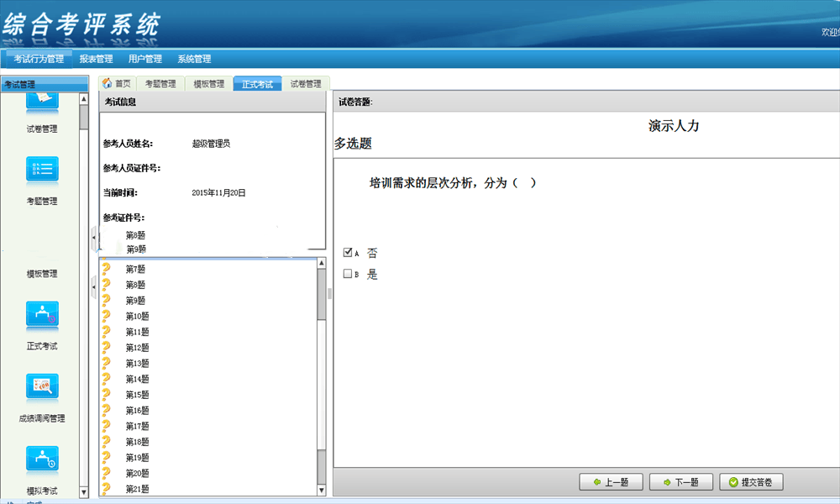Submit answers with the 提交答卷 button
The image size is (840, 504).
(x=752, y=481)
